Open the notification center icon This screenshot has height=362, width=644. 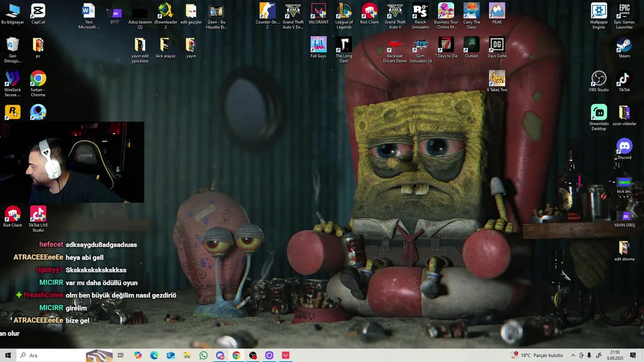633,355
